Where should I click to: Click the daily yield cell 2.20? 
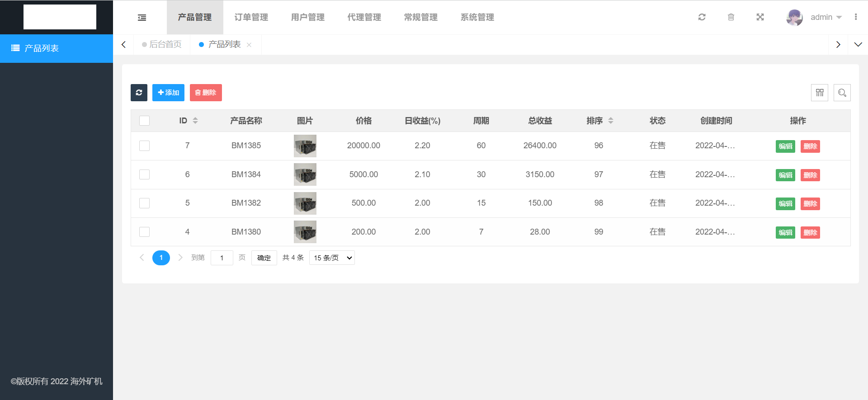tap(422, 146)
